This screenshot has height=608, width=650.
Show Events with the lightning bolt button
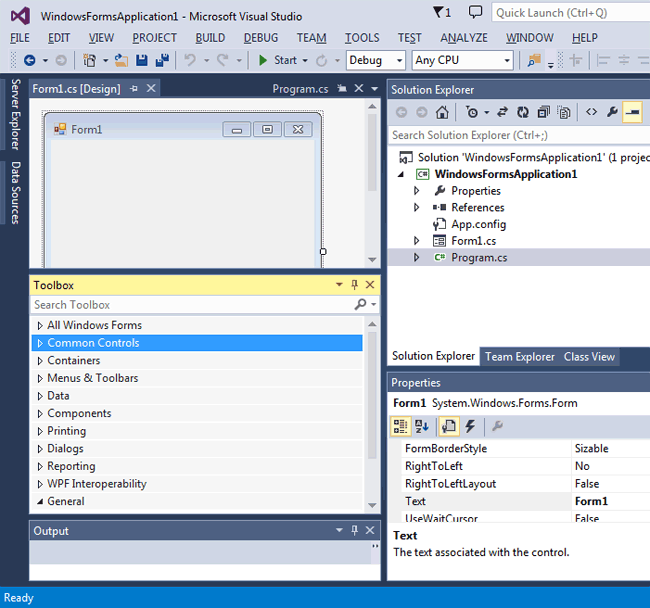pyautogui.click(x=470, y=426)
